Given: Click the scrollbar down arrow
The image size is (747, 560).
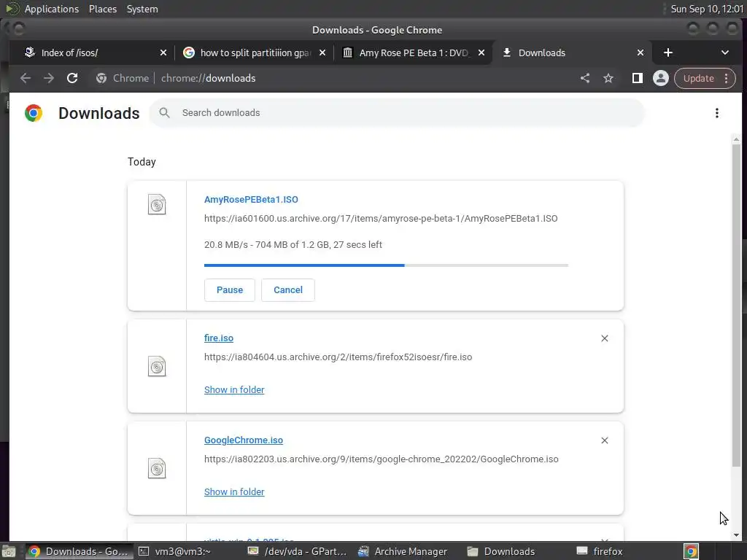Looking at the screenshot, I should (736, 535).
